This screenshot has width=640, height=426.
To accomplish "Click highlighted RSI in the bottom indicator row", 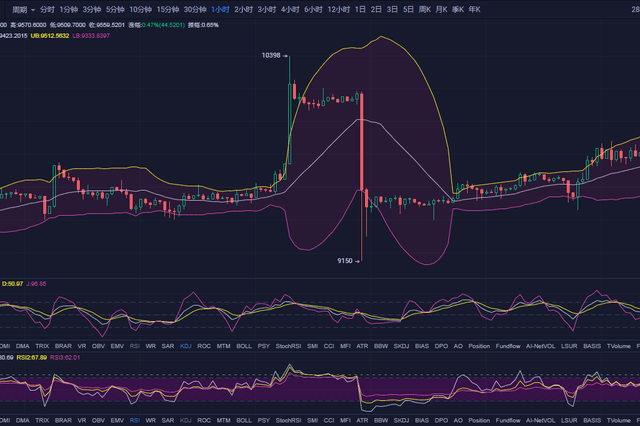I will point(134,419).
